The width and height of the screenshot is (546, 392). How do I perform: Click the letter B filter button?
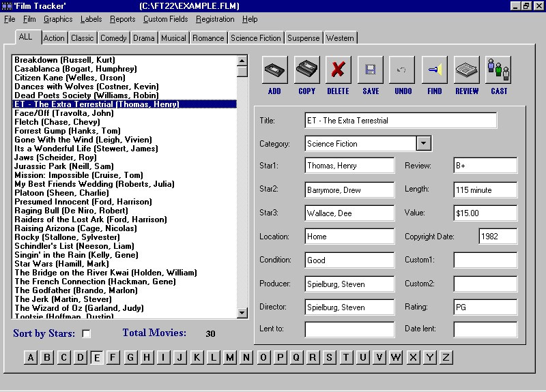coord(47,357)
